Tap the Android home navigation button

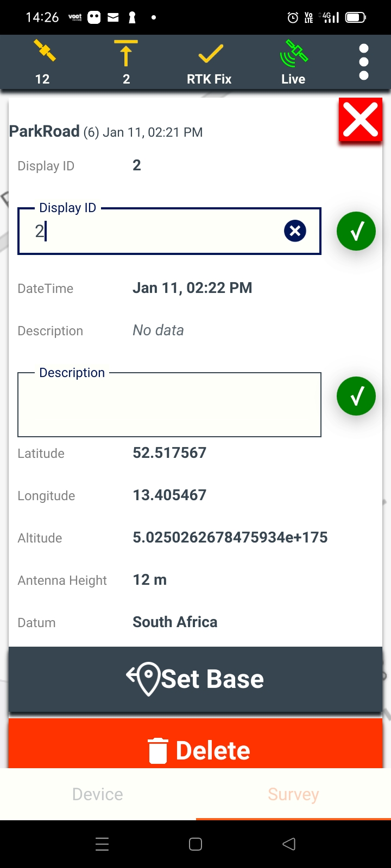pos(195,844)
